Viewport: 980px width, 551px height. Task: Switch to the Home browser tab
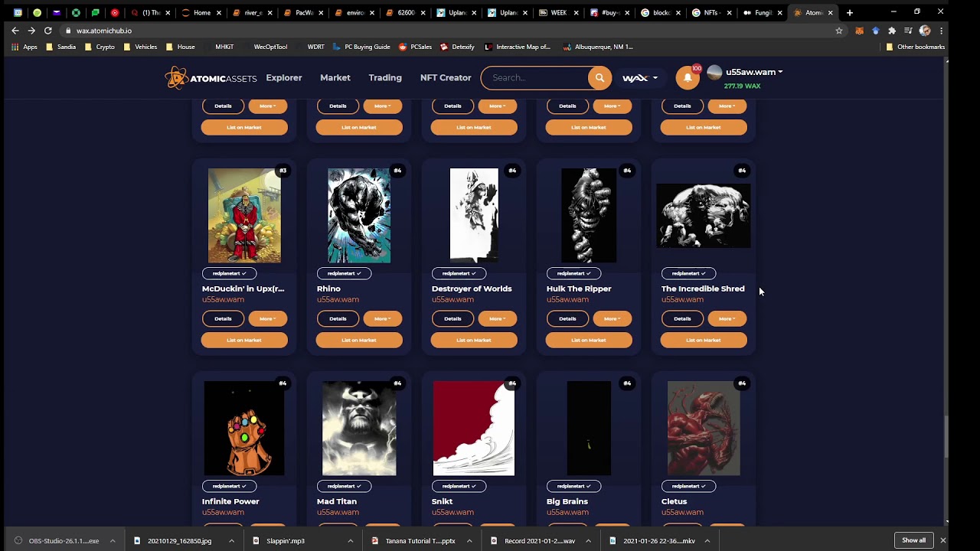(201, 12)
